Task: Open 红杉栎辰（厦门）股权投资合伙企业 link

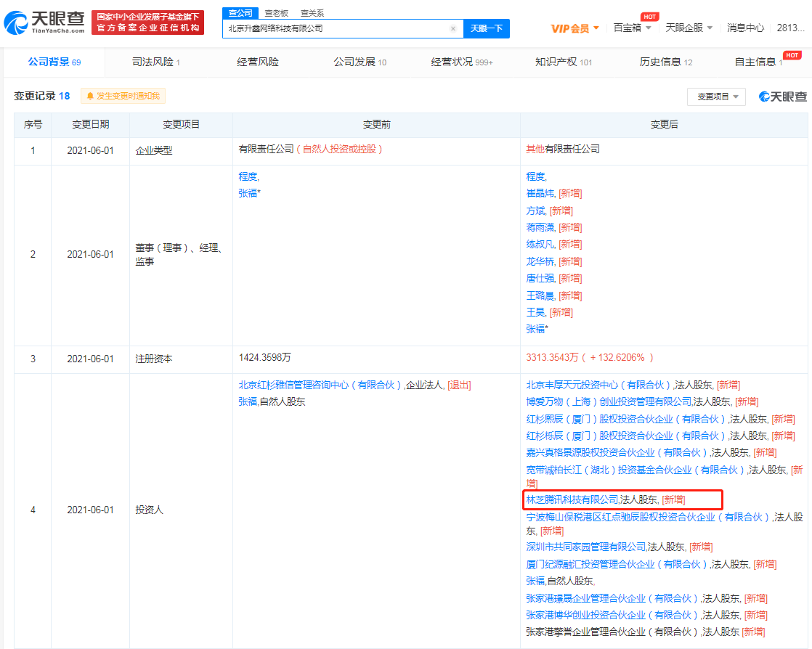Action: (x=625, y=436)
